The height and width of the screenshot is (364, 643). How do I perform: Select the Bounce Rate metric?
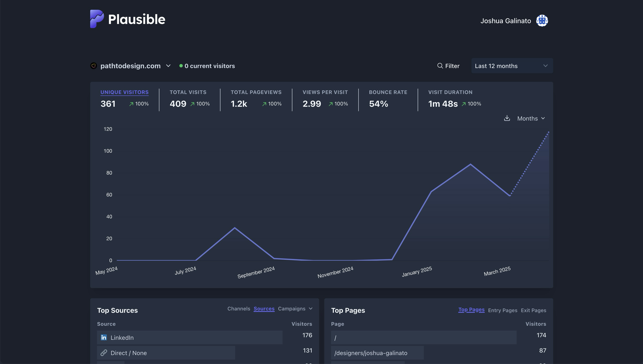point(388,92)
